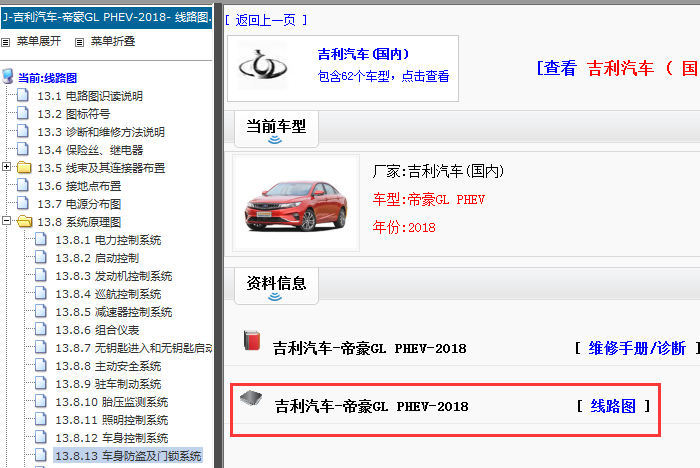
Task: Go back via 返回上一页 link
Action: [266, 20]
